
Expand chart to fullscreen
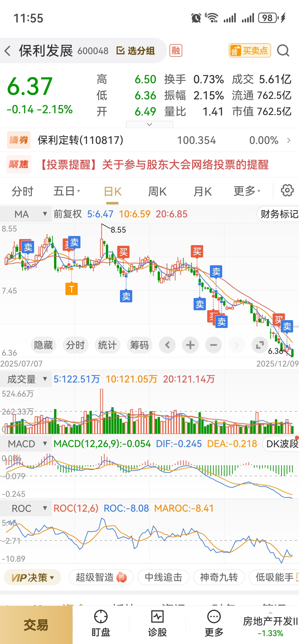260,345
